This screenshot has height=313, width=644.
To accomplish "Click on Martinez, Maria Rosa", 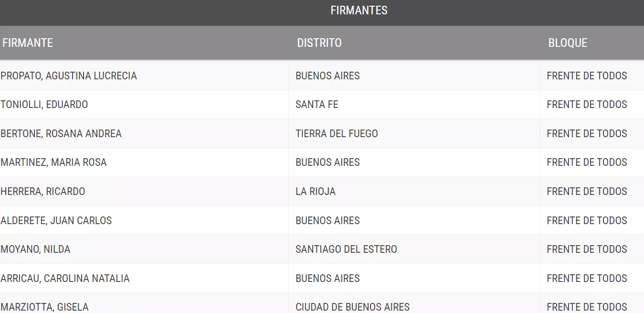I will coord(53,162).
